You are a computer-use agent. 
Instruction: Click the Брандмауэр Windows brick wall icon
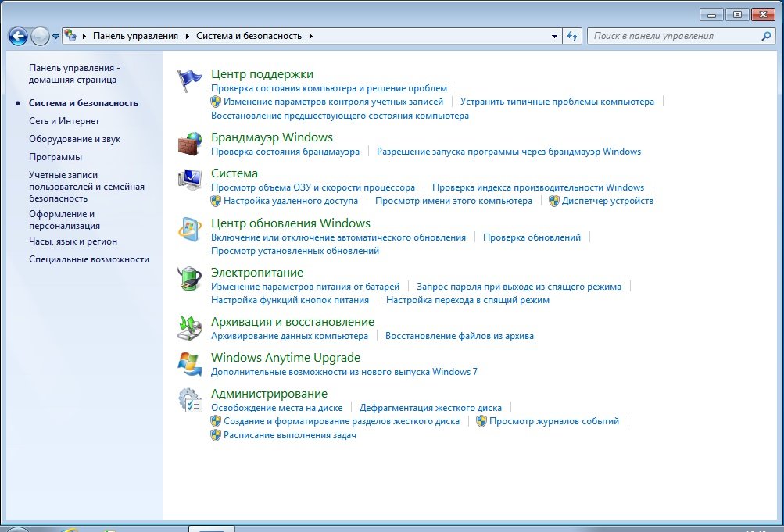pyautogui.click(x=190, y=142)
